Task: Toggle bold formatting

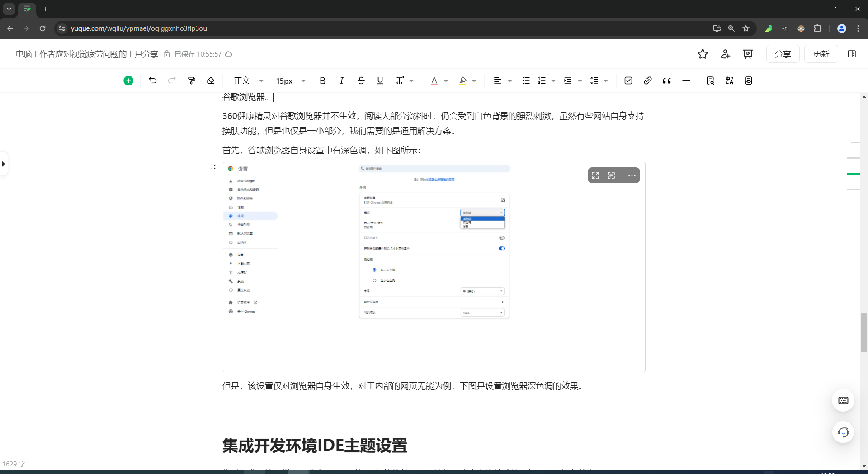Action: pos(322,81)
